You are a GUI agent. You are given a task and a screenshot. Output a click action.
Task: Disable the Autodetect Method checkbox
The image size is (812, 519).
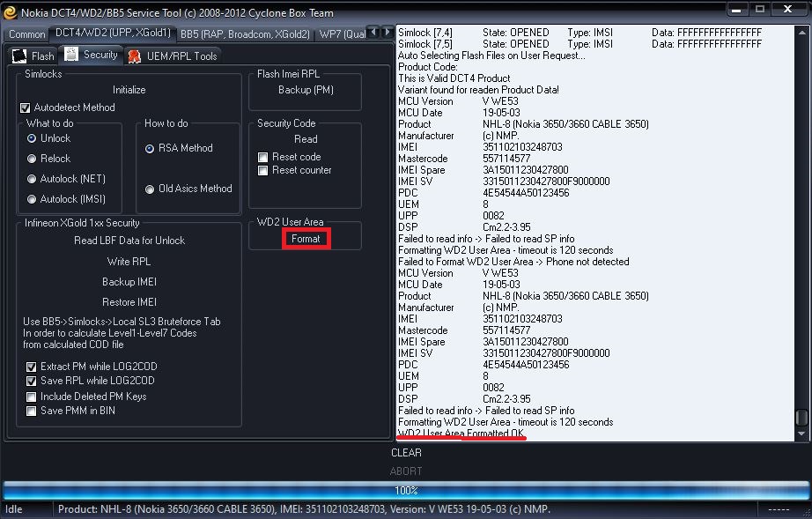26,108
